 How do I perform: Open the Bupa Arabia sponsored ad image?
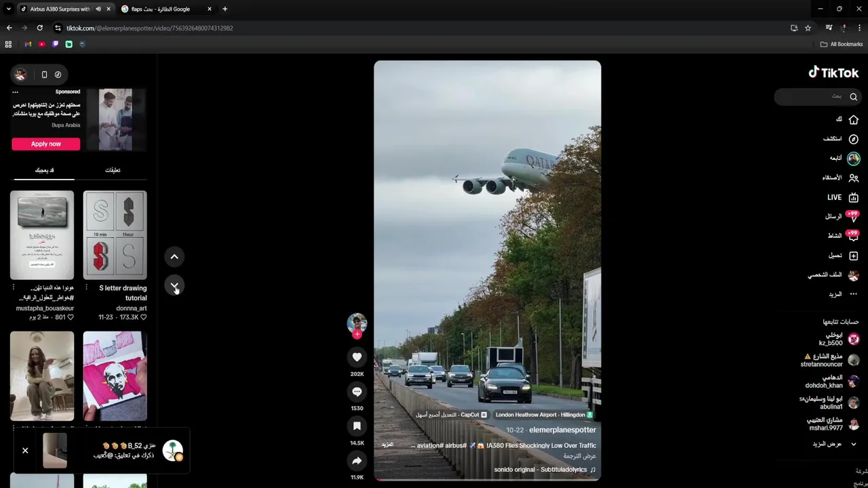(115, 119)
